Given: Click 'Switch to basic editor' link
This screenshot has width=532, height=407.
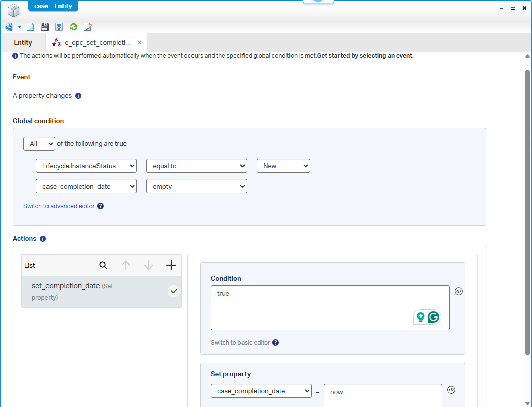Looking at the screenshot, I should coord(240,343).
